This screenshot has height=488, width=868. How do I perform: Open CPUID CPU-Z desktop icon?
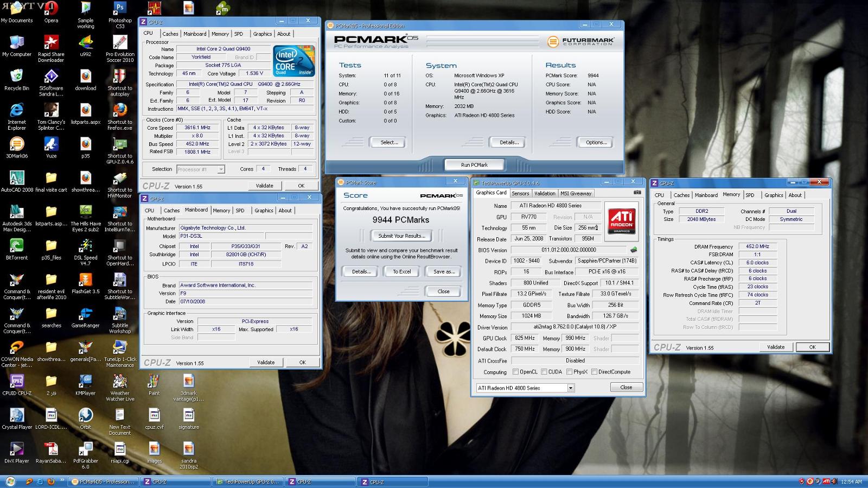point(17,385)
